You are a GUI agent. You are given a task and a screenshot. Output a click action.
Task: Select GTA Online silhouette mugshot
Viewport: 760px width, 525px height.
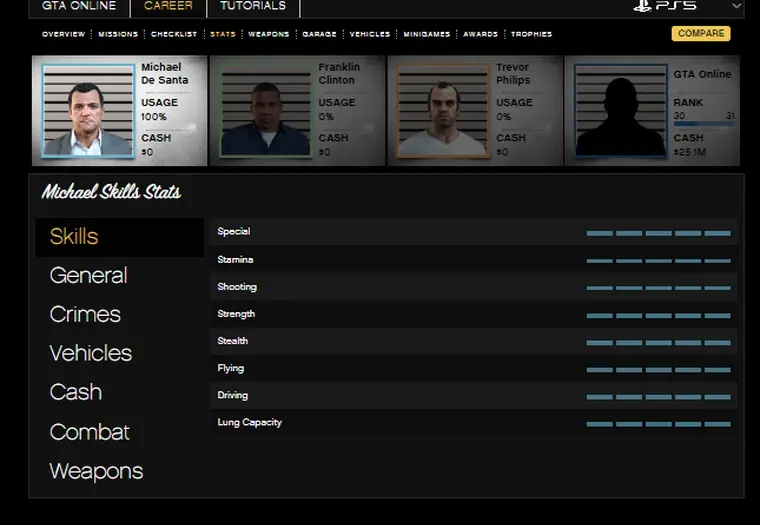(x=620, y=111)
